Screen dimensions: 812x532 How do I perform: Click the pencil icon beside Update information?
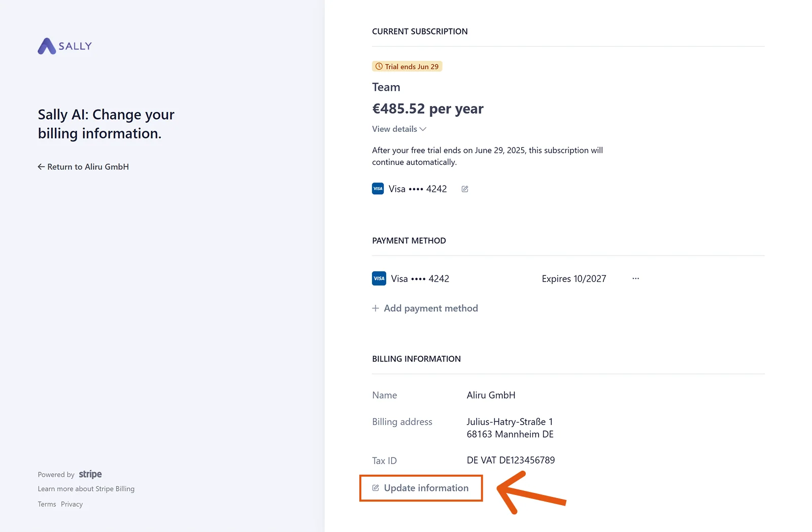pyautogui.click(x=376, y=488)
